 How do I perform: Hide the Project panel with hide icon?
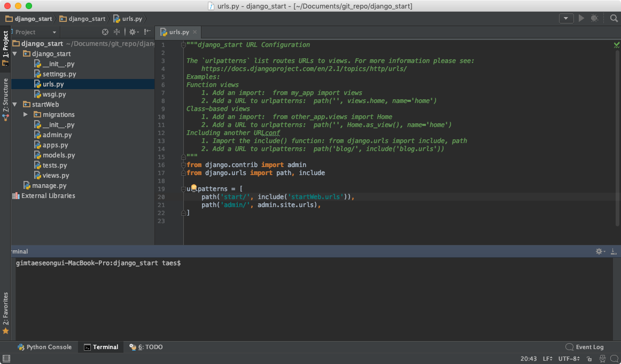(x=147, y=32)
